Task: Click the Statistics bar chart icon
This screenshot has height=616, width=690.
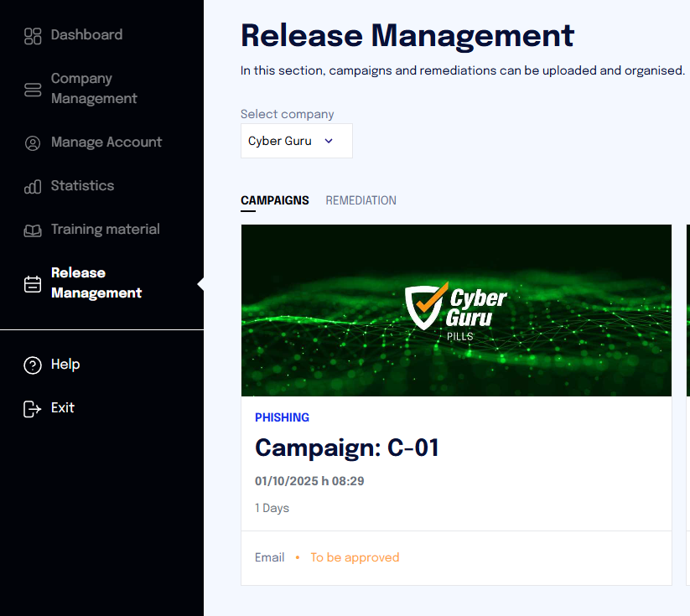Action: point(33,187)
